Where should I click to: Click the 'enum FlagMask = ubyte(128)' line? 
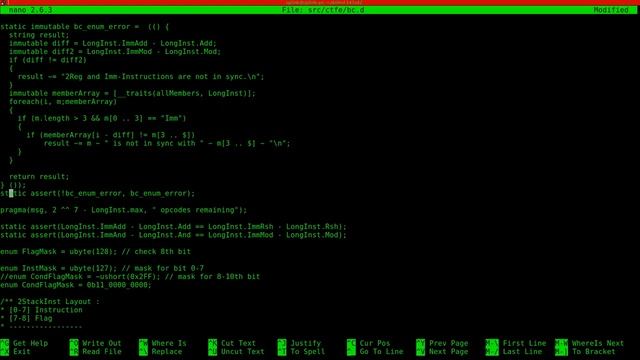(x=95, y=252)
